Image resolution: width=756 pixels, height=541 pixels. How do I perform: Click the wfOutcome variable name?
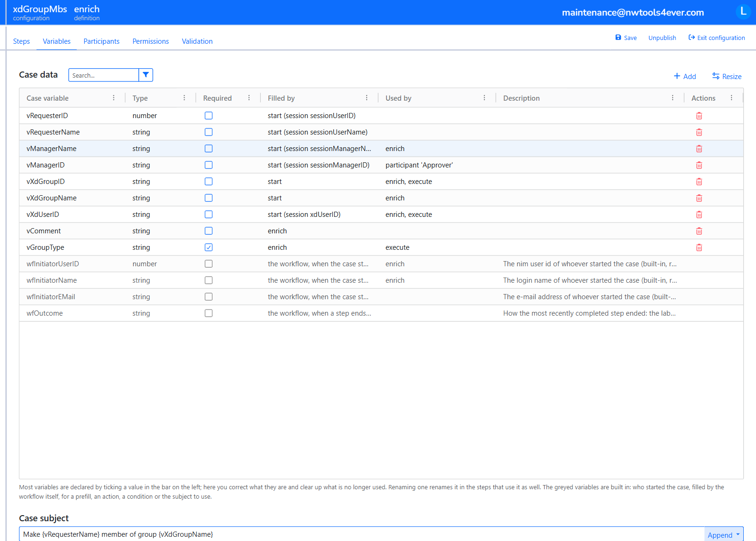[45, 313]
